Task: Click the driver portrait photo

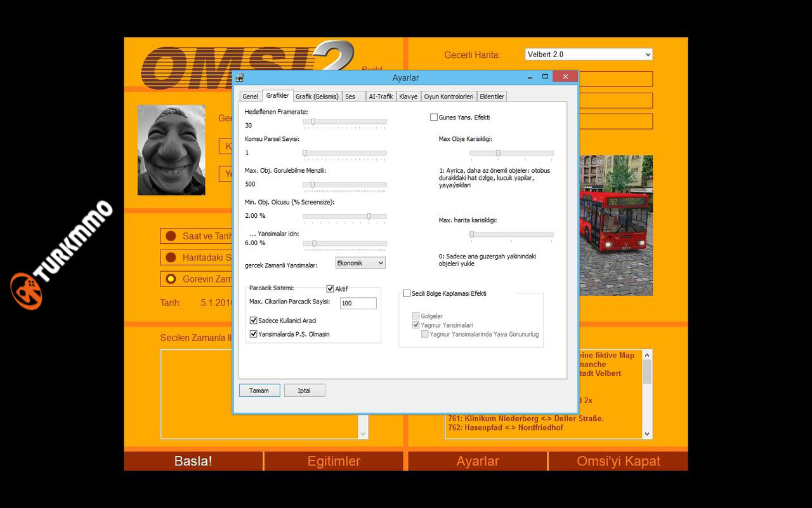Action: coord(171,150)
